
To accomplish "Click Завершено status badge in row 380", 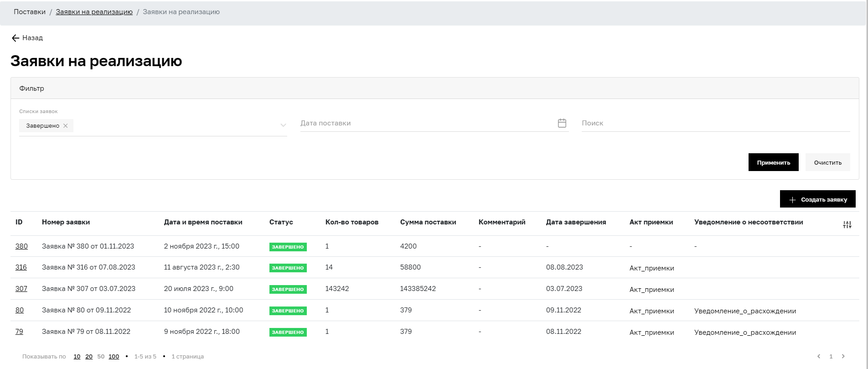I will pos(288,247).
